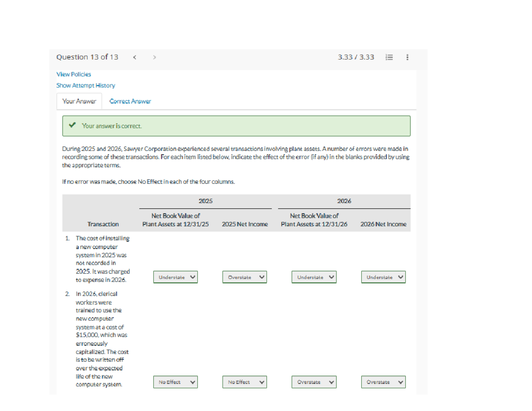
Task: Open item 1 dropdown for 12/31/26 net book value
Action: coord(314,277)
